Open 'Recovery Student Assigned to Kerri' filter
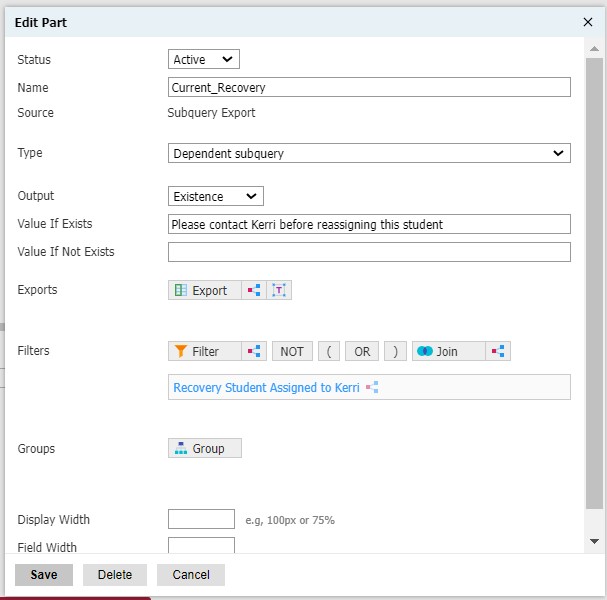This screenshot has height=600, width=607. [267, 387]
